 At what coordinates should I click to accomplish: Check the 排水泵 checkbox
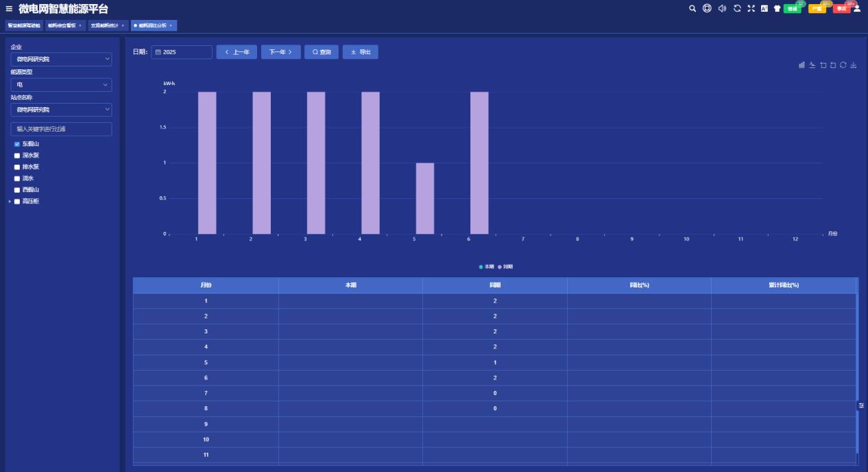(17, 167)
